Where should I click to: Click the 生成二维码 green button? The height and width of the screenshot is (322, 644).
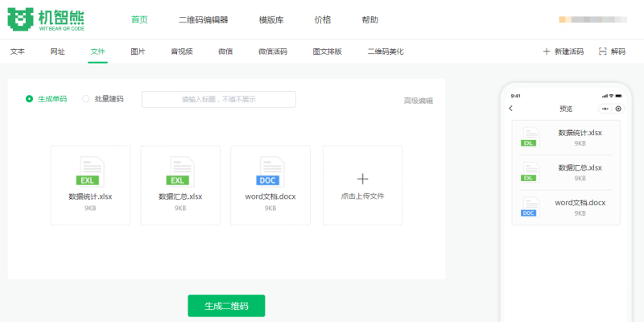(226, 306)
